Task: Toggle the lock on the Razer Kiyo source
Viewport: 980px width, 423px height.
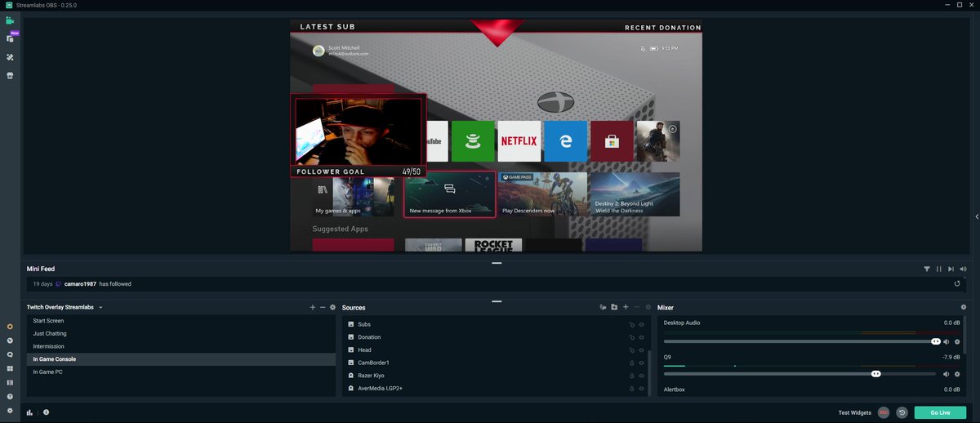Action: 631,376
